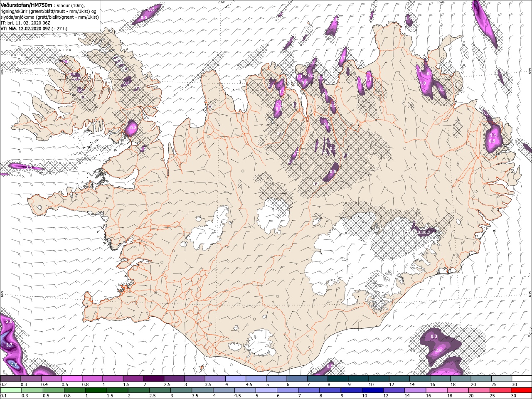Viewport: 532px width, 399px height.
Task: Select the darkest purple snow swatch at 2
Action: [153, 379]
